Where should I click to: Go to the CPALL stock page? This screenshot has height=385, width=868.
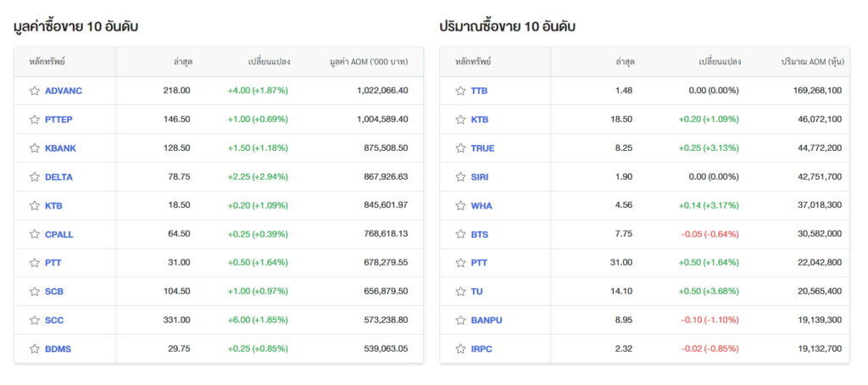[x=59, y=234]
